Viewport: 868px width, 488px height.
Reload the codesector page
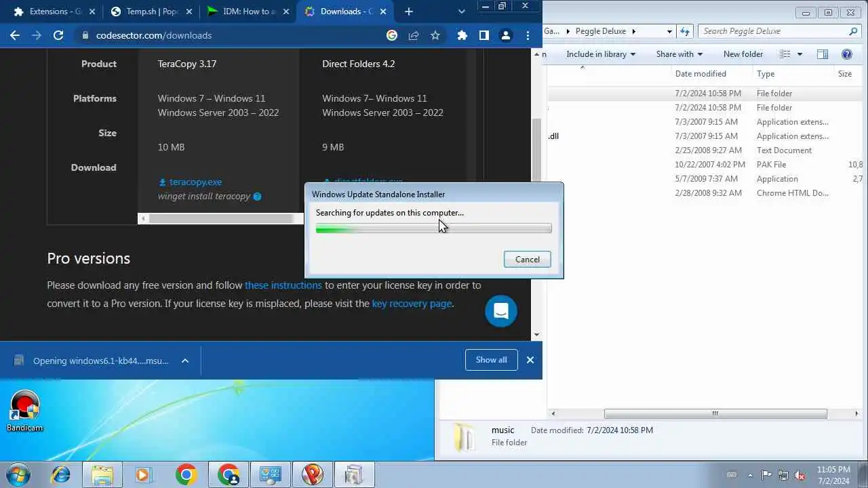(x=58, y=35)
